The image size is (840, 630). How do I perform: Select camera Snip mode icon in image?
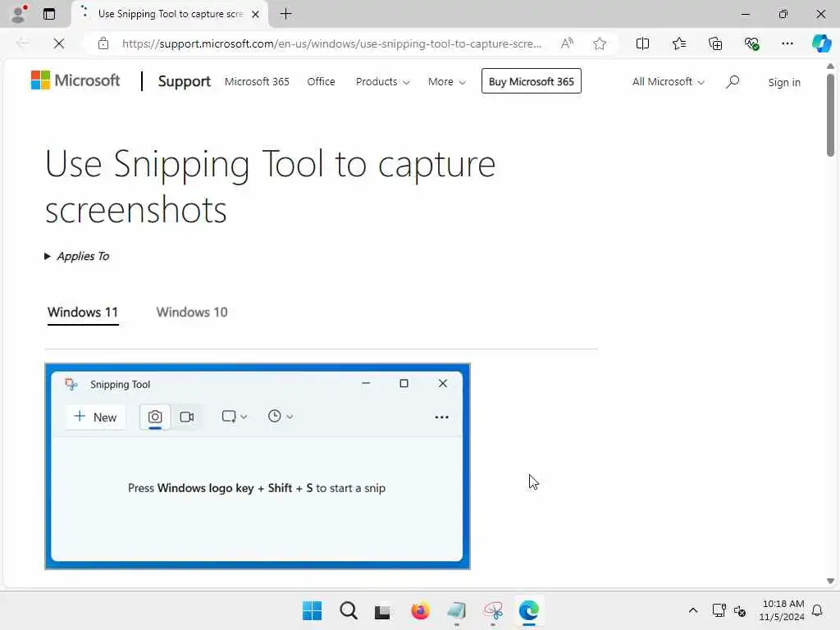click(x=155, y=417)
